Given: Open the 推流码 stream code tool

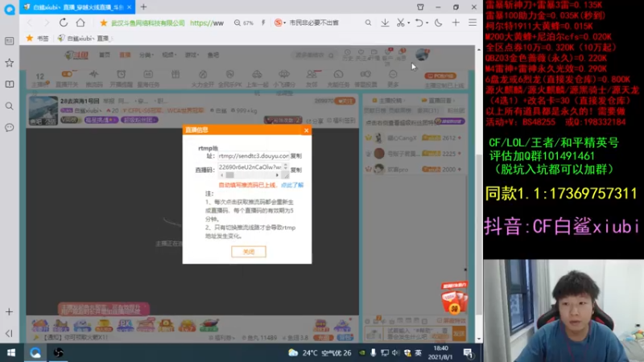Looking at the screenshot, I should tap(94, 78).
